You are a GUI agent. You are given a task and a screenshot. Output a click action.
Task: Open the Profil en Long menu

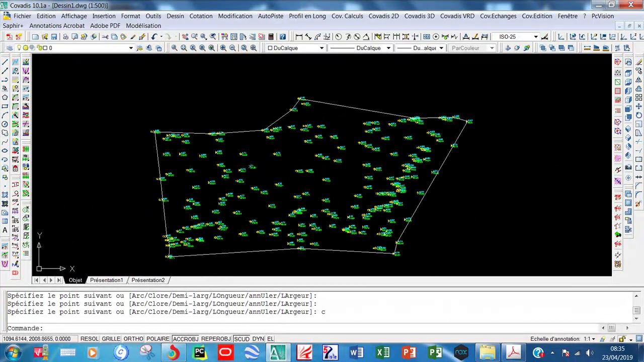[x=307, y=16]
